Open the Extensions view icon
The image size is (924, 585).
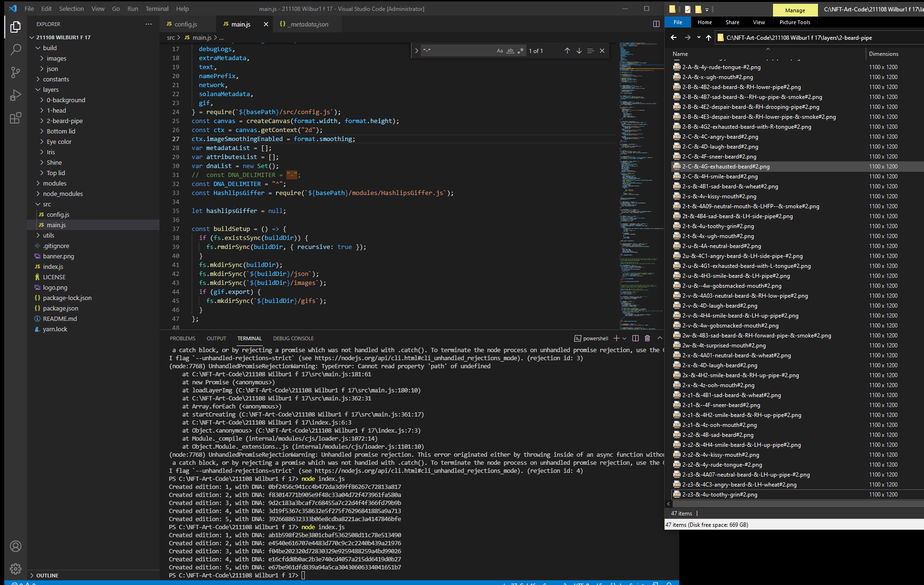pos(16,118)
